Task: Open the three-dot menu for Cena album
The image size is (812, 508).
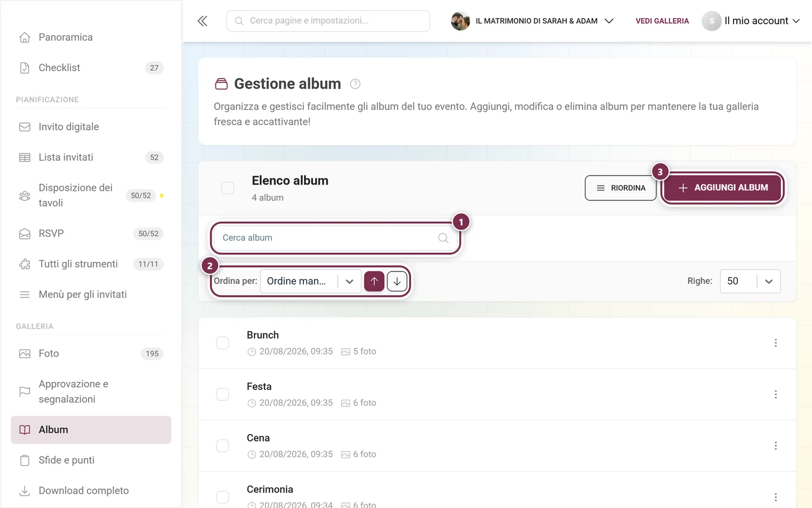Action: pos(776,446)
